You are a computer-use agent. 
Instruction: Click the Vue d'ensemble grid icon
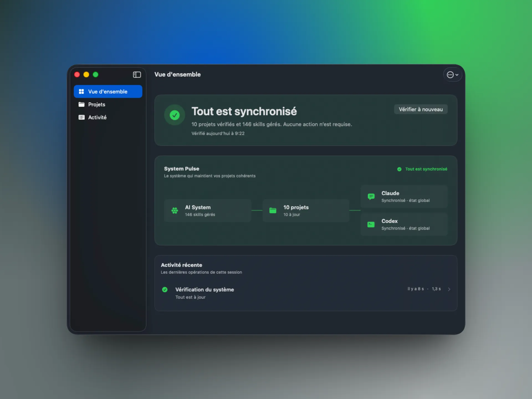[x=81, y=91]
